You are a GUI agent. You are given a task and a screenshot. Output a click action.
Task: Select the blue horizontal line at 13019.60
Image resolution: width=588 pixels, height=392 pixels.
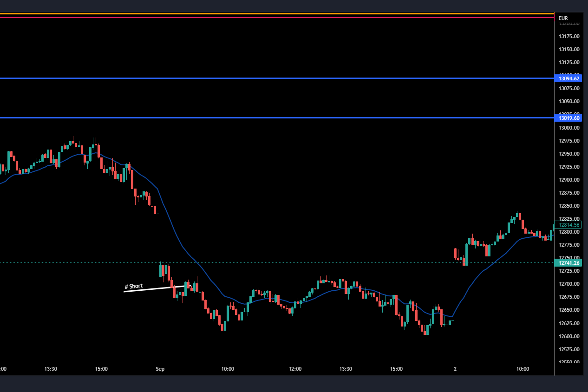[x=279, y=118]
